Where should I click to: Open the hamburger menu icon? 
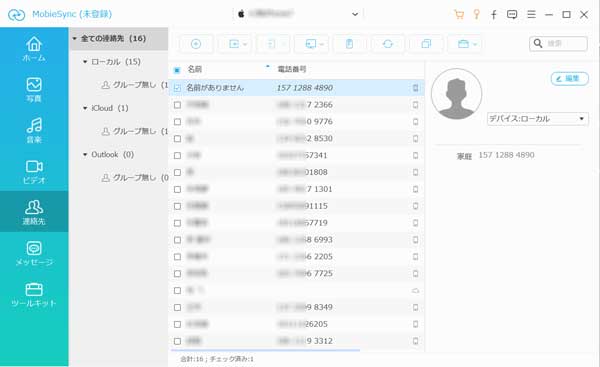pos(531,15)
